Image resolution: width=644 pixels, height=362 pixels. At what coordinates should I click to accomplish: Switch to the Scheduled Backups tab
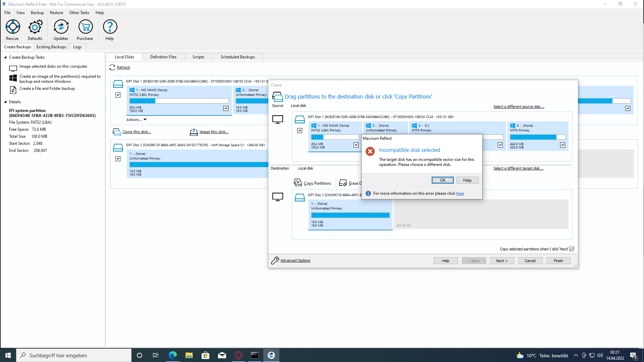tap(237, 57)
